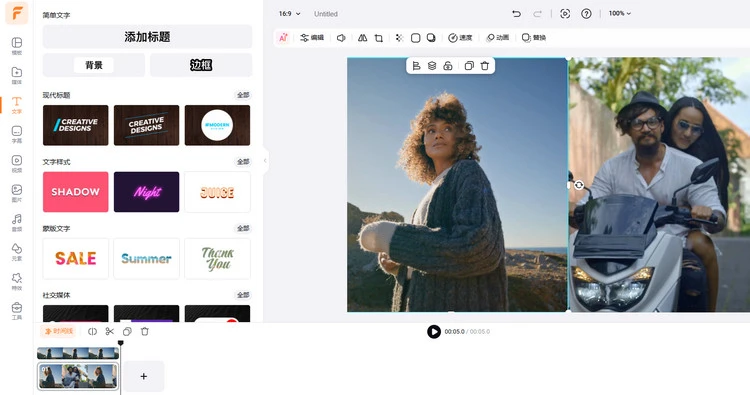The width and height of the screenshot is (750, 395).
Task: Open the 编辑 edit adjustments
Action: pyautogui.click(x=312, y=37)
